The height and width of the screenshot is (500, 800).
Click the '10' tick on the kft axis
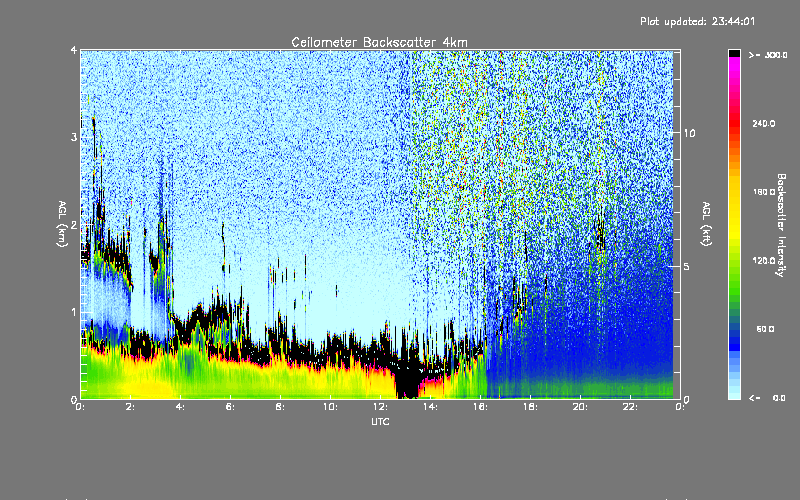coord(689,133)
